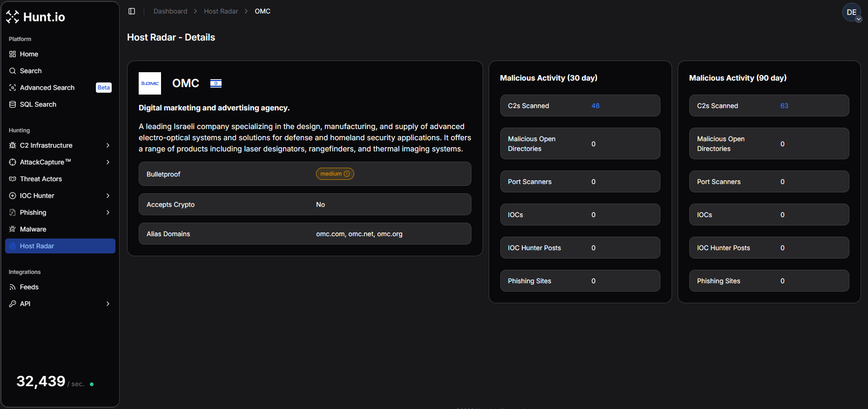Select Host Radar in the sidebar

point(60,246)
